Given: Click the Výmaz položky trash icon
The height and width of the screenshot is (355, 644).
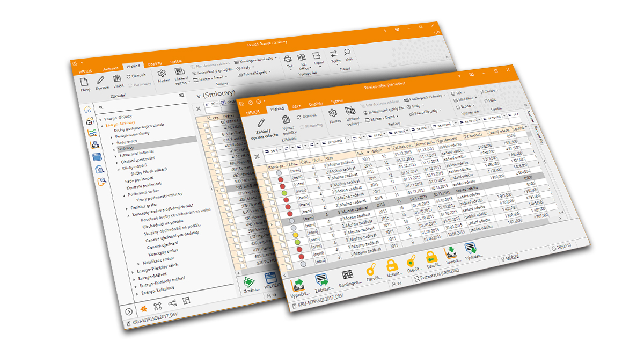Looking at the screenshot, I should [286, 120].
